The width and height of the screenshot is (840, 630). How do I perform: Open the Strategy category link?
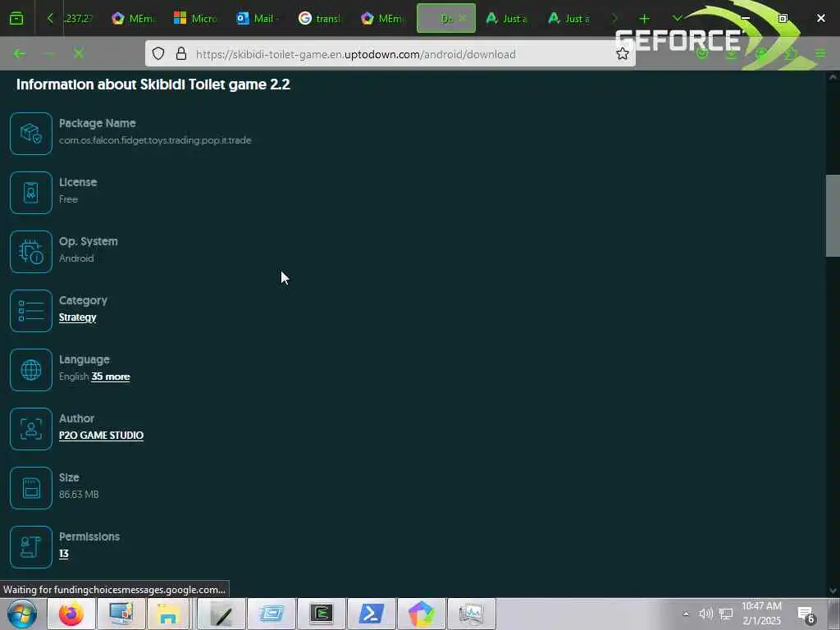coord(78,317)
